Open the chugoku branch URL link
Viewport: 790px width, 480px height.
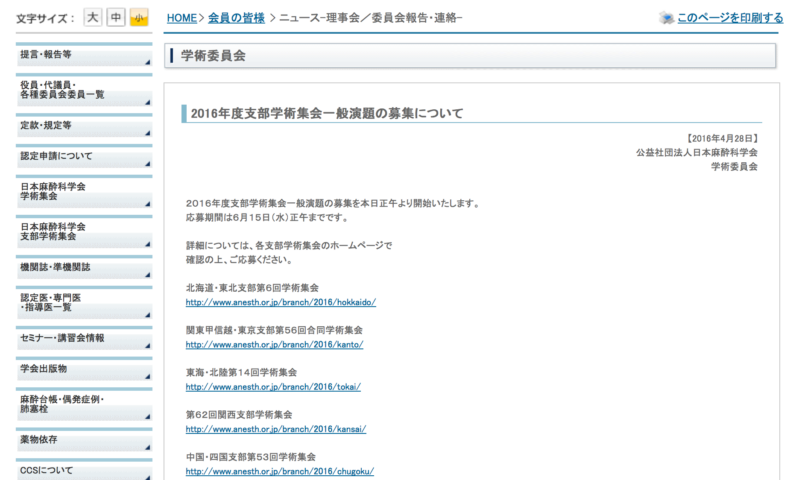[280, 471]
